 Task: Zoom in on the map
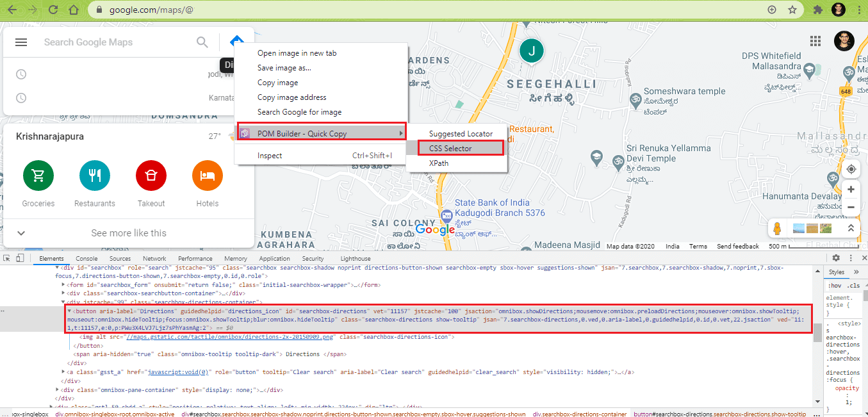pyautogui.click(x=851, y=190)
